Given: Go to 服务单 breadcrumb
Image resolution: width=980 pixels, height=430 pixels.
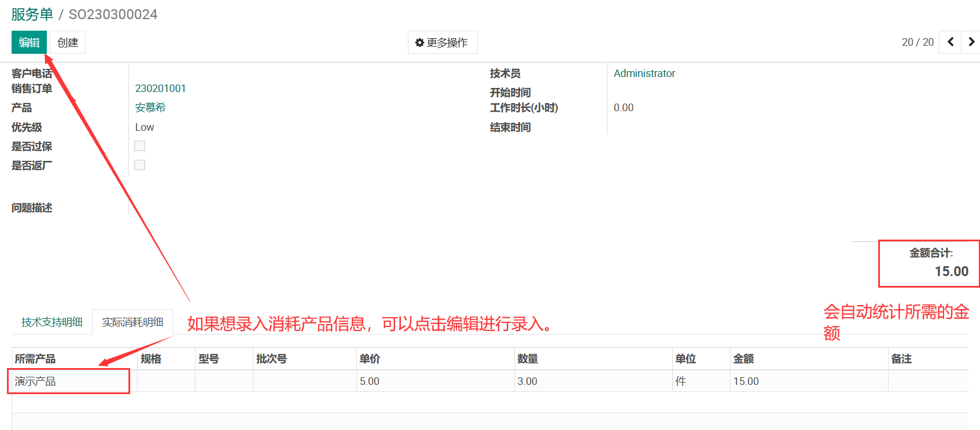Looking at the screenshot, I should click(32, 14).
